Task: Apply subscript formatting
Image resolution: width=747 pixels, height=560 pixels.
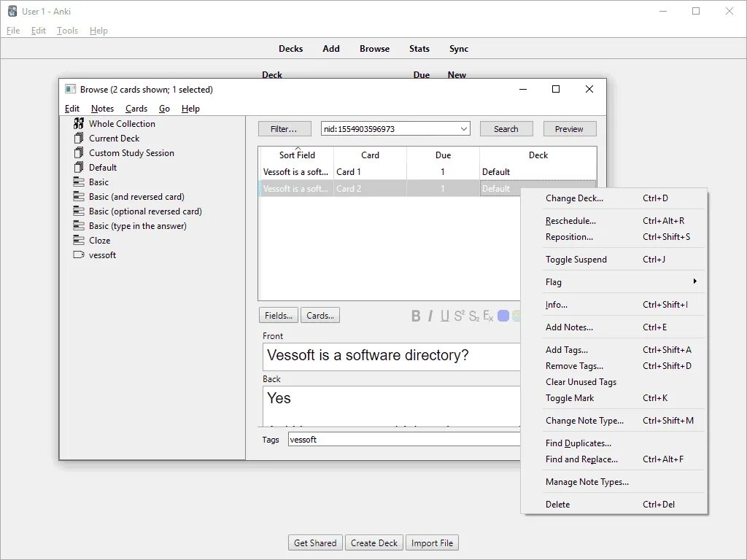Action: click(473, 316)
